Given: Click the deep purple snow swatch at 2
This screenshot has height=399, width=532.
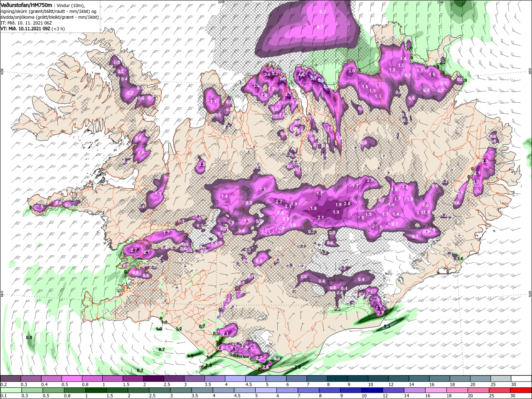Looking at the screenshot, I should [153, 379].
